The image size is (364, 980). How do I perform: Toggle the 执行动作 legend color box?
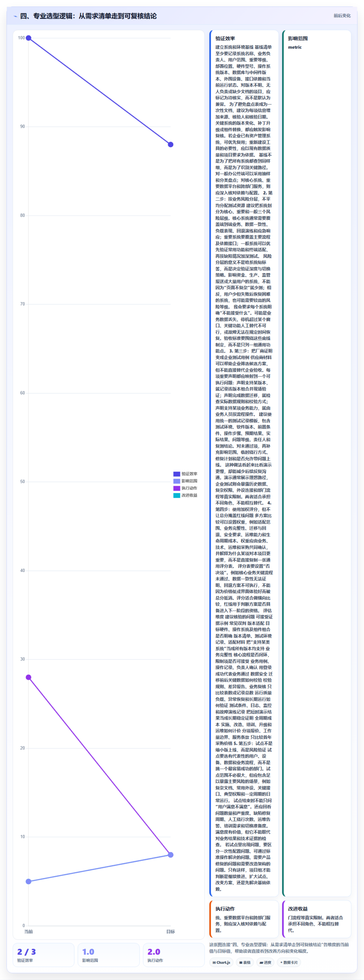(x=177, y=488)
